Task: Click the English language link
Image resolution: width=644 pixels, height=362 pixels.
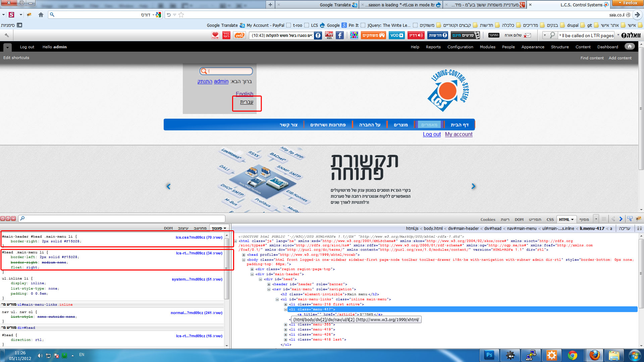Action: pyautogui.click(x=244, y=94)
